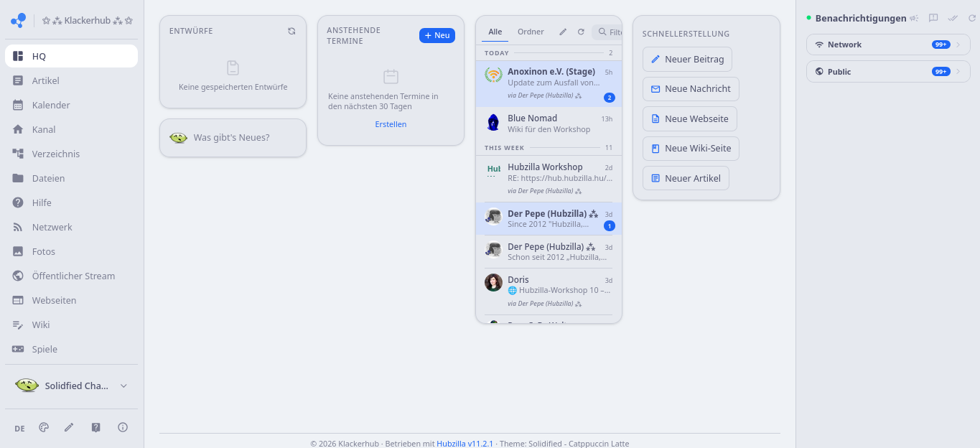Open Dateien in the sidebar

click(x=71, y=178)
